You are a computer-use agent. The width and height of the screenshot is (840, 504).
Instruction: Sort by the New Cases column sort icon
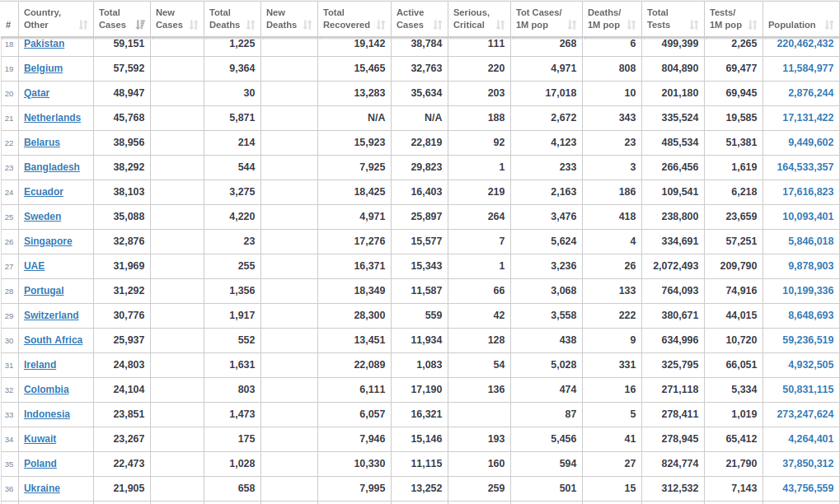[194, 25]
